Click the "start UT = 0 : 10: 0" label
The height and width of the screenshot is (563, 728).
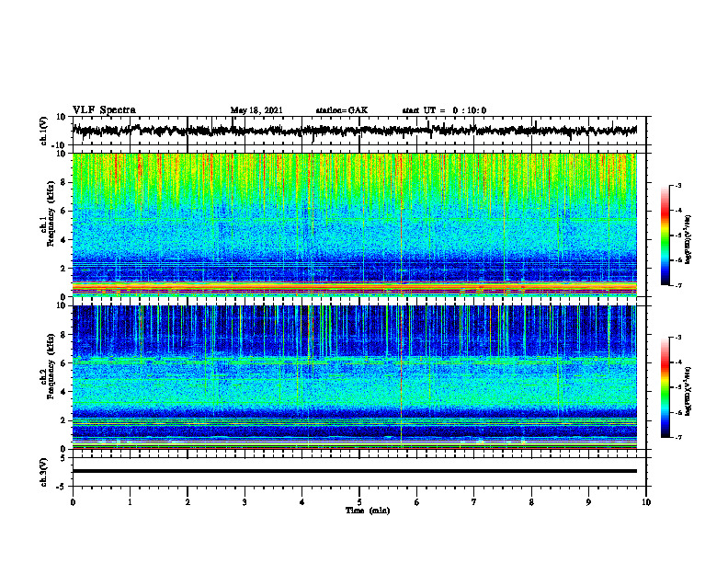[x=444, y=110]
